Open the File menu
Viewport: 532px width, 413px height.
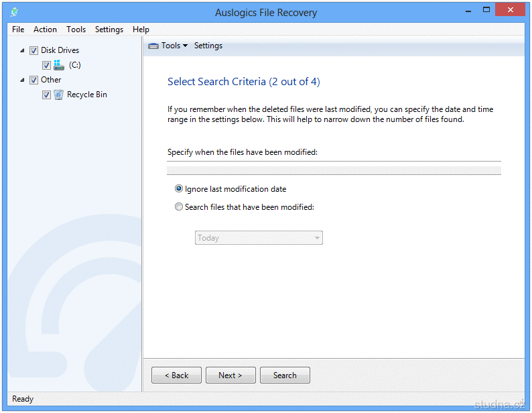tap(18, 29)
